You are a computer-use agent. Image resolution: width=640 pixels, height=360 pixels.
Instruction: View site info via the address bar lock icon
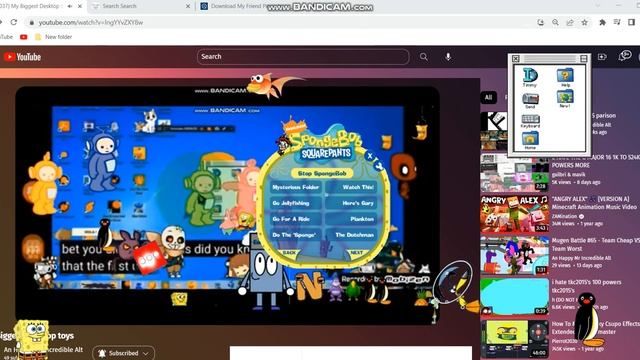click(x=31, y=23)
